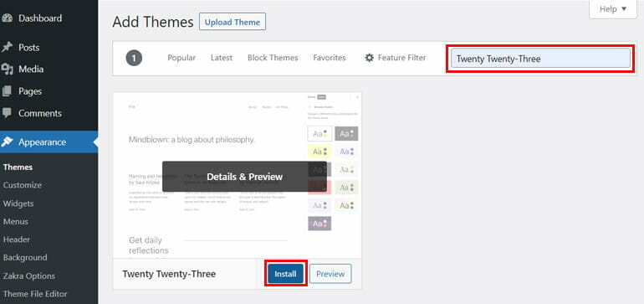This screenshot has width=644, height=304.
Task: Click the Upload Theme button
Action: coord(233,22)
